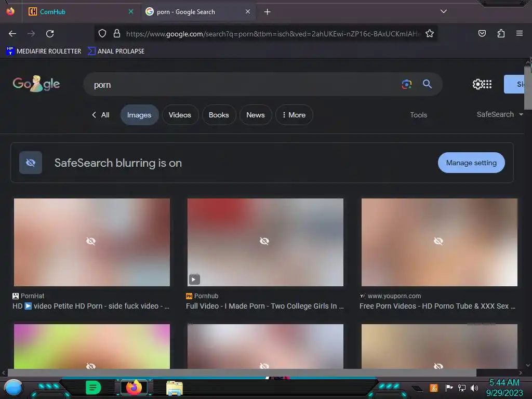This screenshot has width=532, height=399.
Task: Switch to the CornHub tab
Action: click(79, 12)
